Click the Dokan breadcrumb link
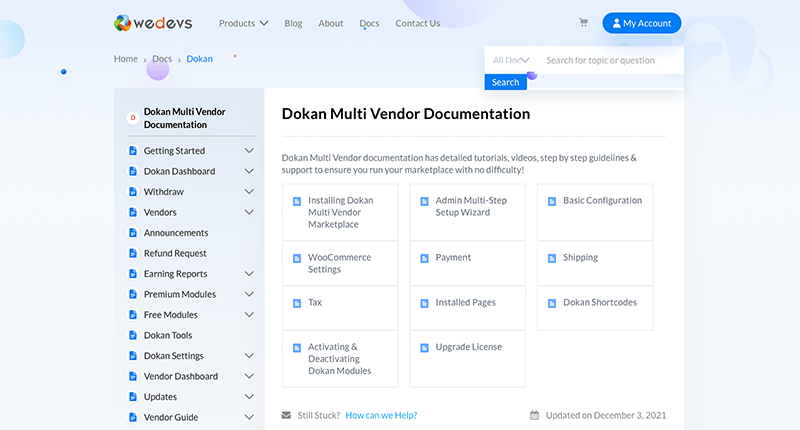The height and width of the screenshot is (430, 800). click(x=199, y=59)
